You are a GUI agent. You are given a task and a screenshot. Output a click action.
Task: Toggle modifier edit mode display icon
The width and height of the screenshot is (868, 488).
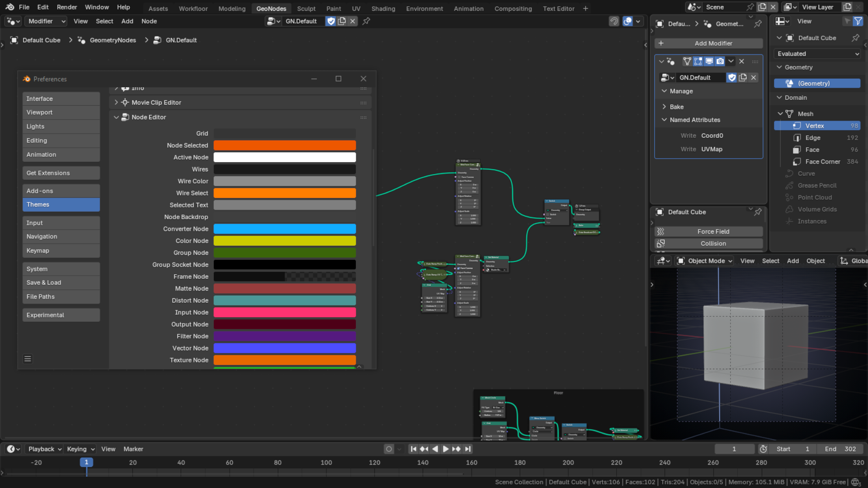(698, 61)
